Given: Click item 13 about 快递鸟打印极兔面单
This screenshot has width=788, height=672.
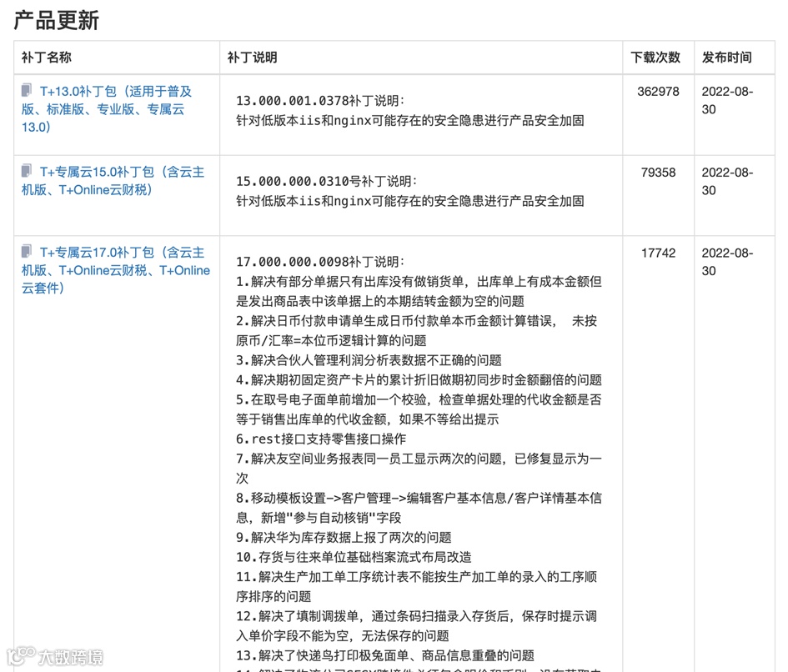Looking at the screenshot, I should (385, 655).
